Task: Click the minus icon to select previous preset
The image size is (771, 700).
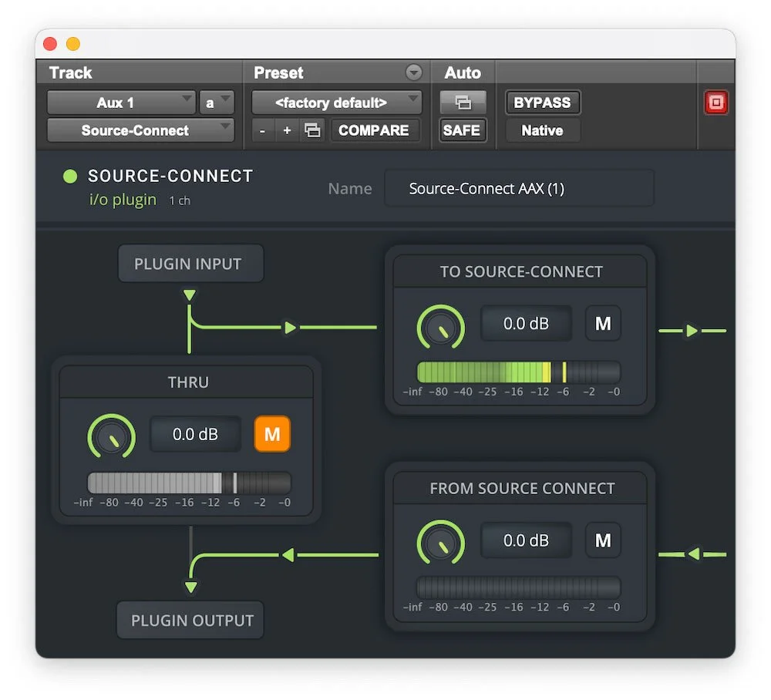Action: 261,130
